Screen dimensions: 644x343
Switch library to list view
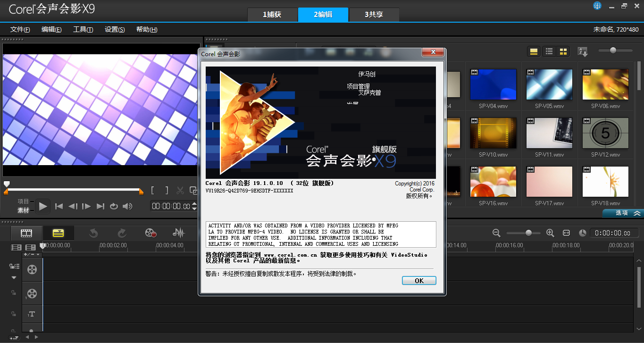tap(549, 51)
